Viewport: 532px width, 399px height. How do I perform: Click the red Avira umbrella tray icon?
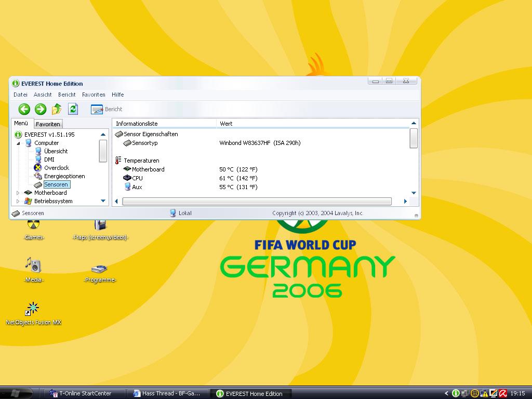503,394
